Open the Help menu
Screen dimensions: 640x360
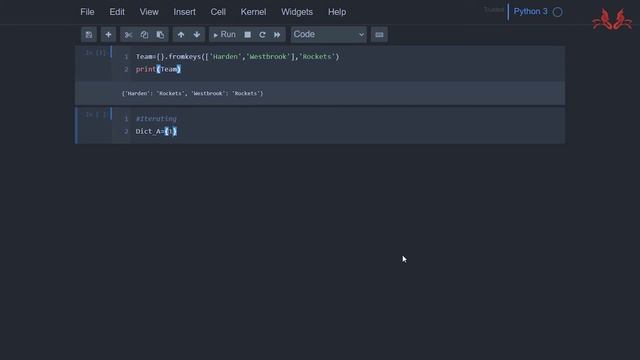(337, 12)
